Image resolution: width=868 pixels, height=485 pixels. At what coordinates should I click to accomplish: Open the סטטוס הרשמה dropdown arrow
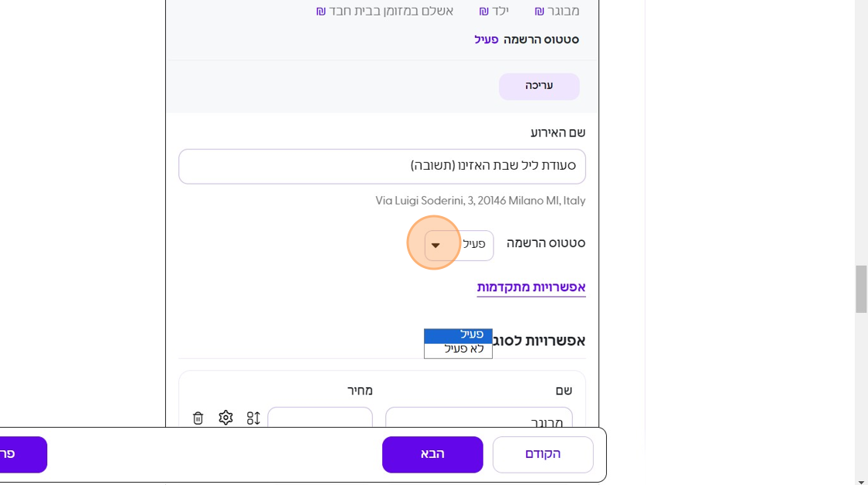(x=436, y=246)
